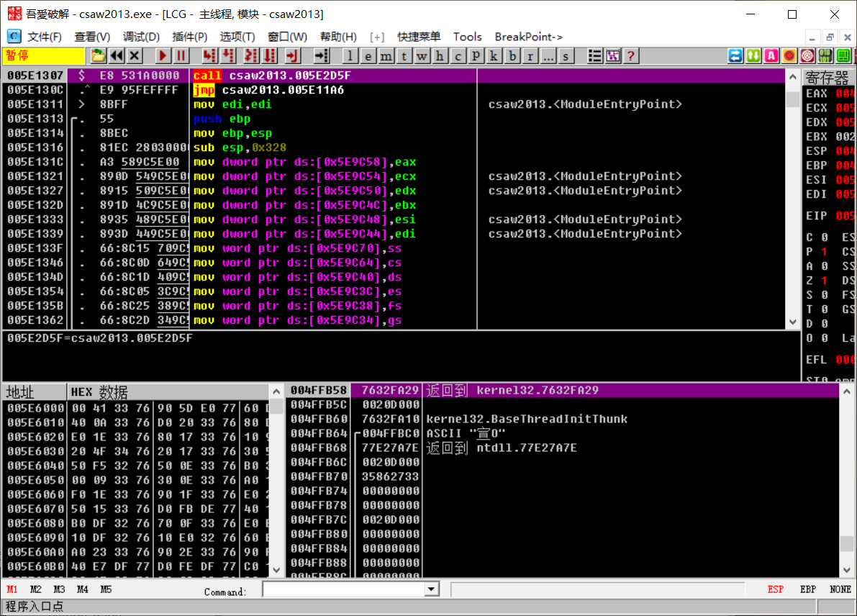Run the program with the red play icon
The image size is (857, 616).
click(163, 55)
